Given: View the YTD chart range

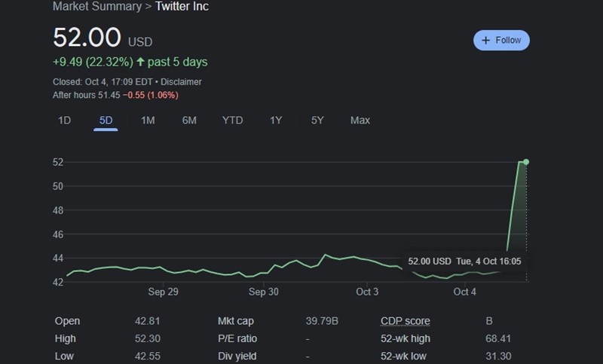Looking at the screenshot, I should click(232, 121).
